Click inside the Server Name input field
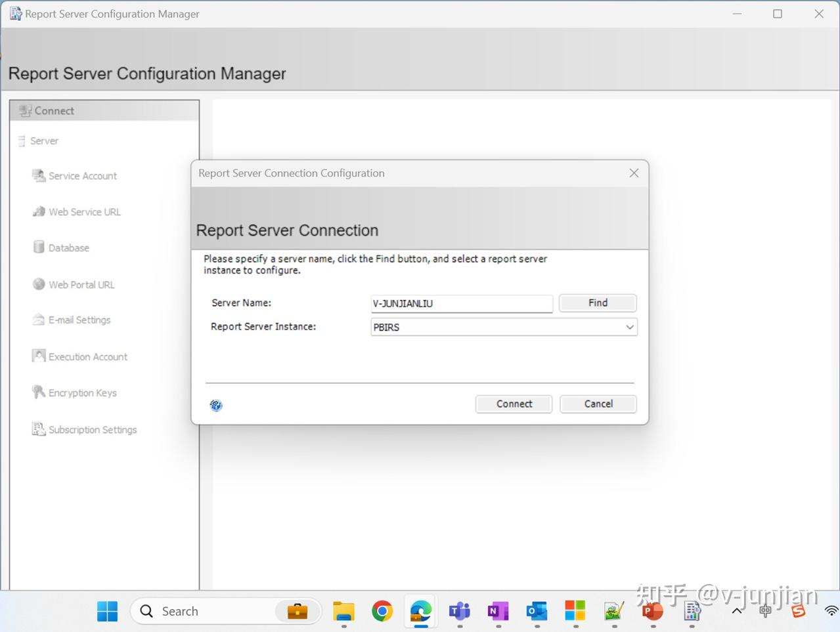 pyautogui.click(x=461, y=303)
